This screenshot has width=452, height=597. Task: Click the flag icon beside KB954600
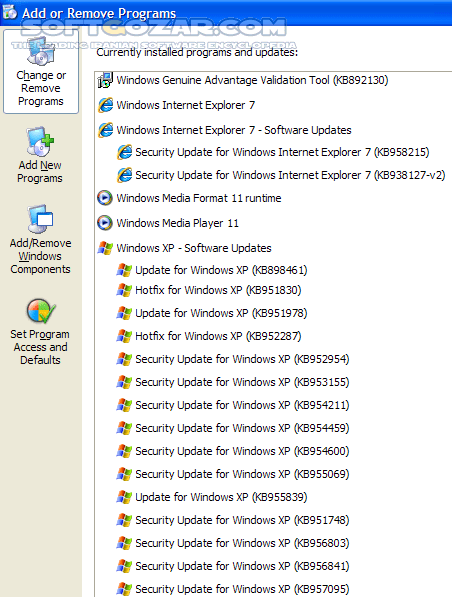[x=124, y=451]
